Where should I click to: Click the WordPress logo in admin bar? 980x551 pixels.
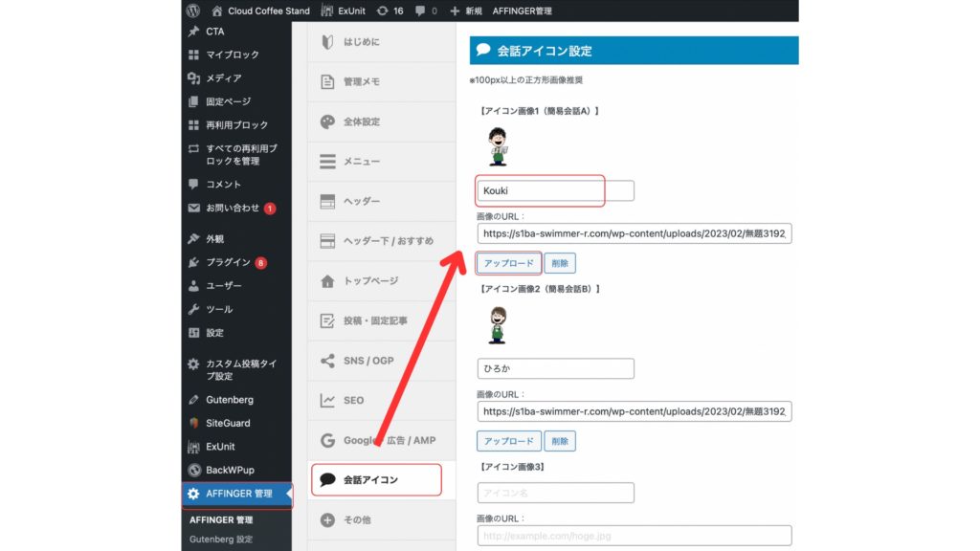[193, 11]
